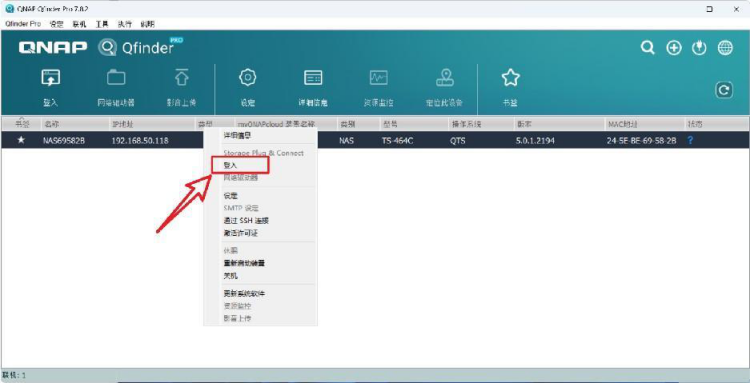Image resolution: width=750 pixels, height=384 pixels.
Task: Open the Resource Monitor toolbar icon
Action: pos(379,77)
